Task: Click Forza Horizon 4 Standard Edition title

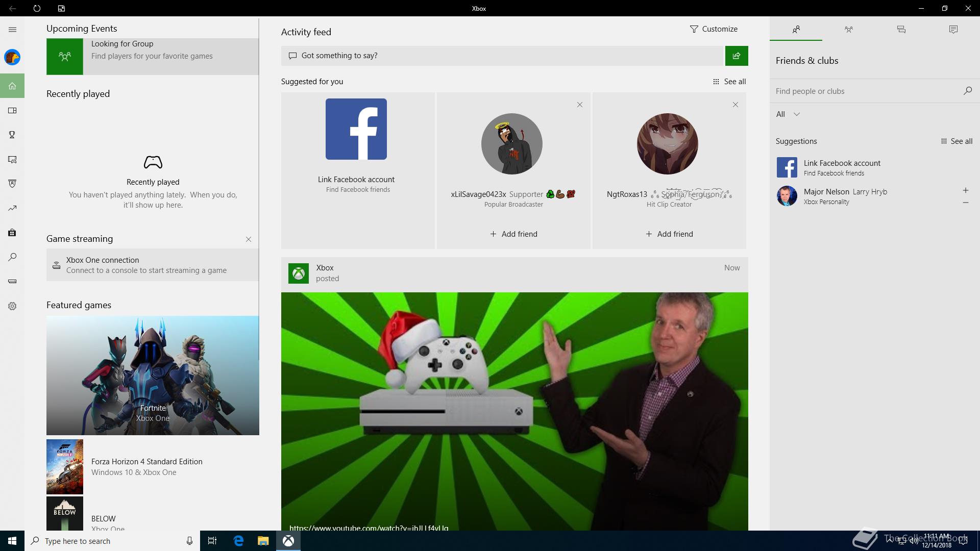Action: pos(147,462)
